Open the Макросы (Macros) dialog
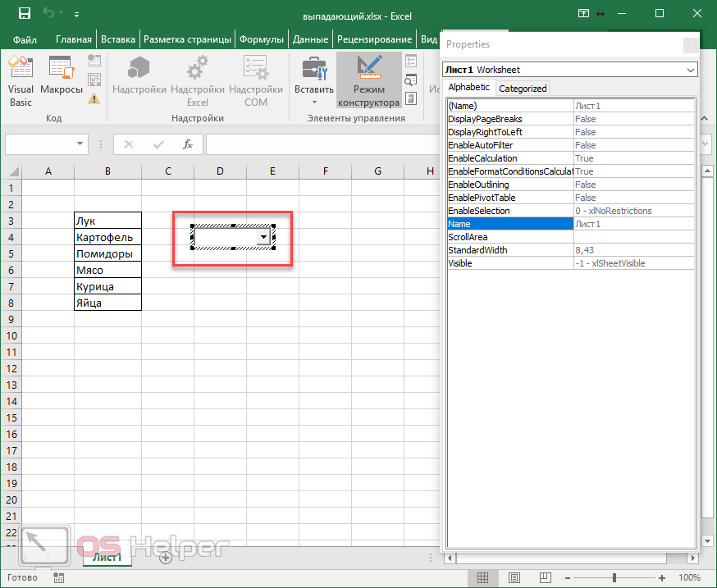This screenshot has width=717, height=588. [x=62, y=80]
